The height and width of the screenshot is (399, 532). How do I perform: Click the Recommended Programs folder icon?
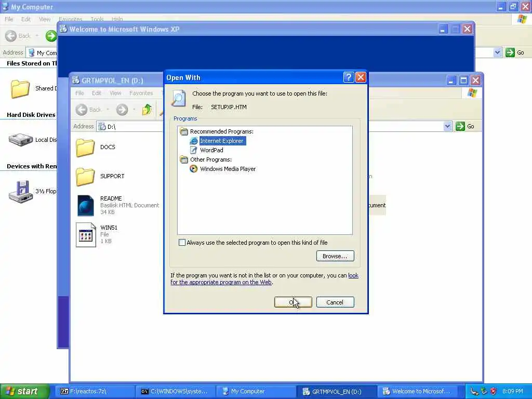(183, 131)
